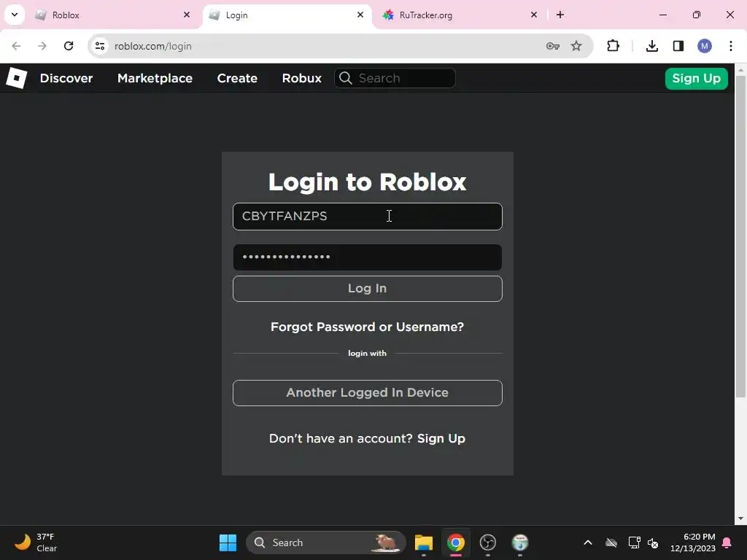Viewport: 747px width, 560px height.
Task: Open Google Chrome taskbar icon
Action: click(456, 542)
